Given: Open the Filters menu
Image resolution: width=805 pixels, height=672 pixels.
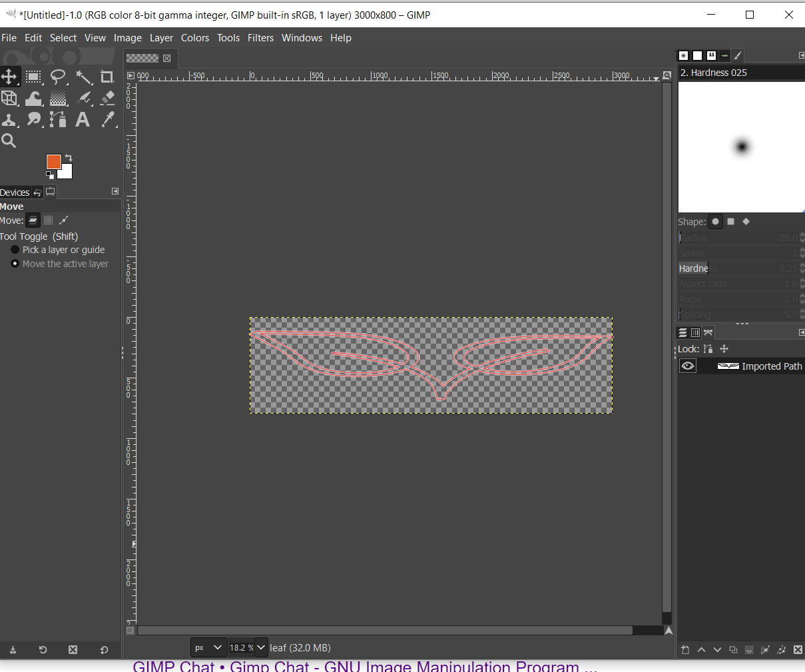Looking at the screenshot, I should point(260,38).
